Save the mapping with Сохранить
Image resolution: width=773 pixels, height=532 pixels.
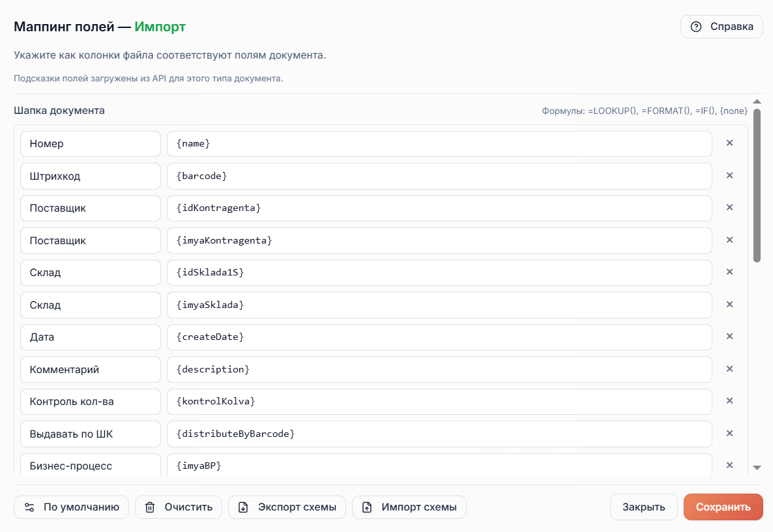pos(723,507)
